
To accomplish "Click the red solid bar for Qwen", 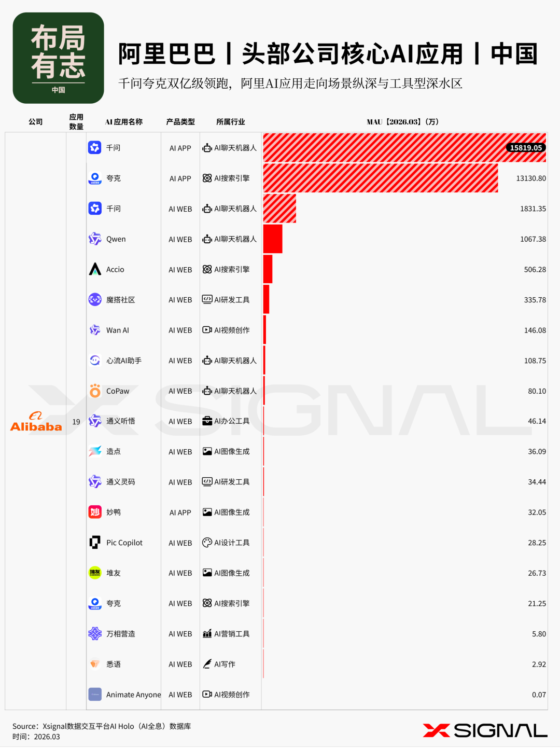I will point(273,239).
